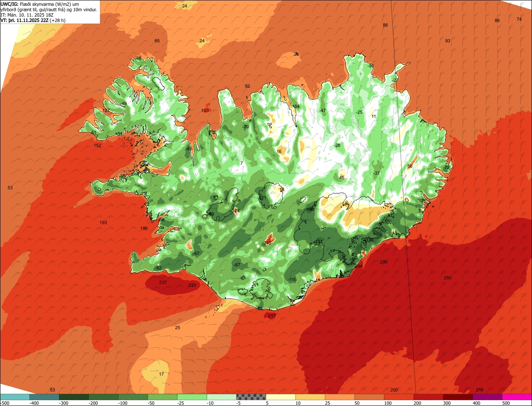
Task: Click the map value 26
Action: 296,54
